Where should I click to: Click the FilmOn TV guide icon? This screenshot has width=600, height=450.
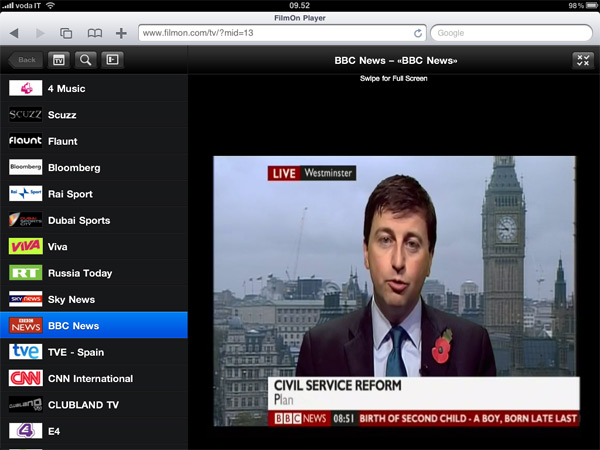point(58,60)
